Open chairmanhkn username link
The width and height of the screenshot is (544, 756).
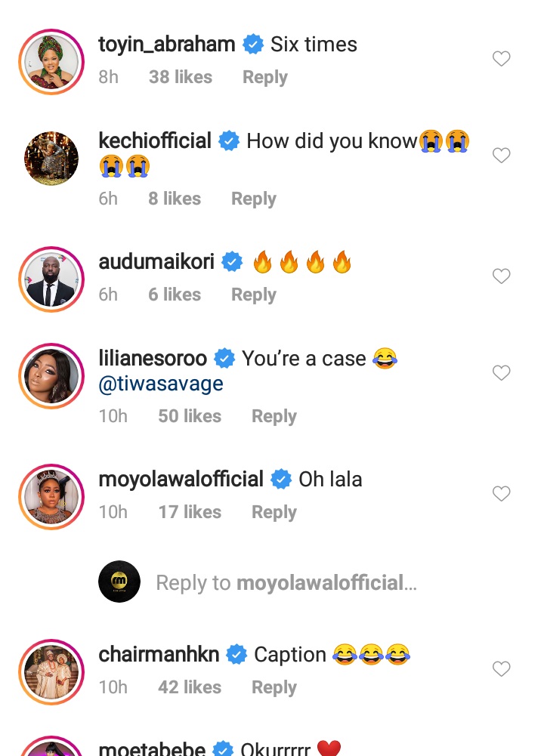[x=159, y=654]
